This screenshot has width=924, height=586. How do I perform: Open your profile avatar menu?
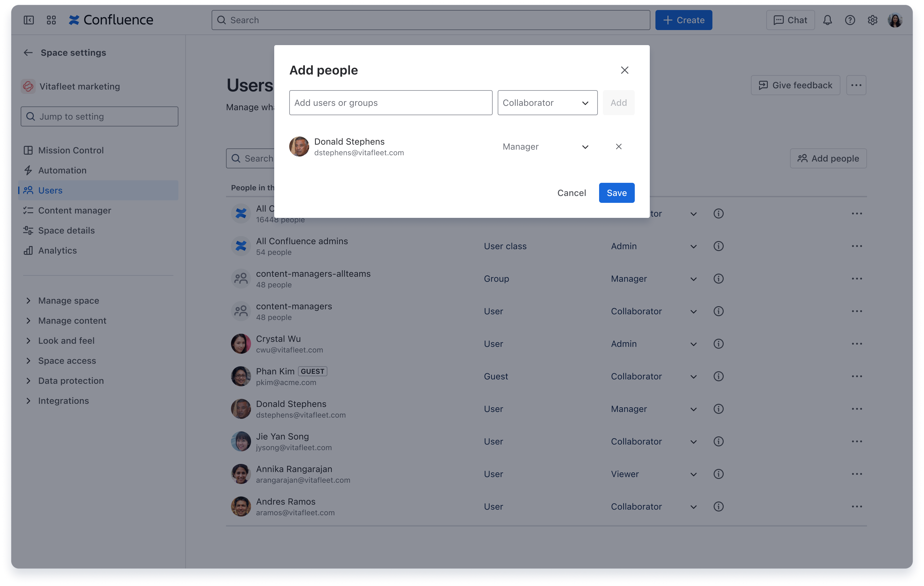point(896,20)
